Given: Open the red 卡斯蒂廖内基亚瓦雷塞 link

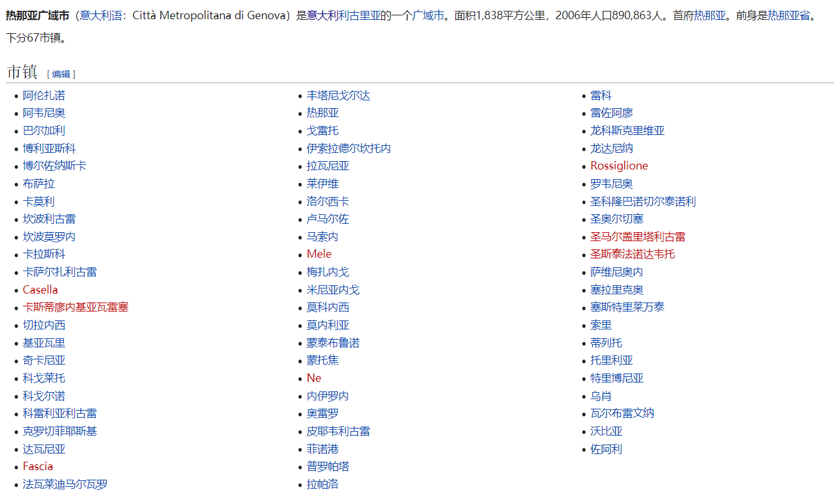Looking at the screenshot, I should (x=75, y=308).
